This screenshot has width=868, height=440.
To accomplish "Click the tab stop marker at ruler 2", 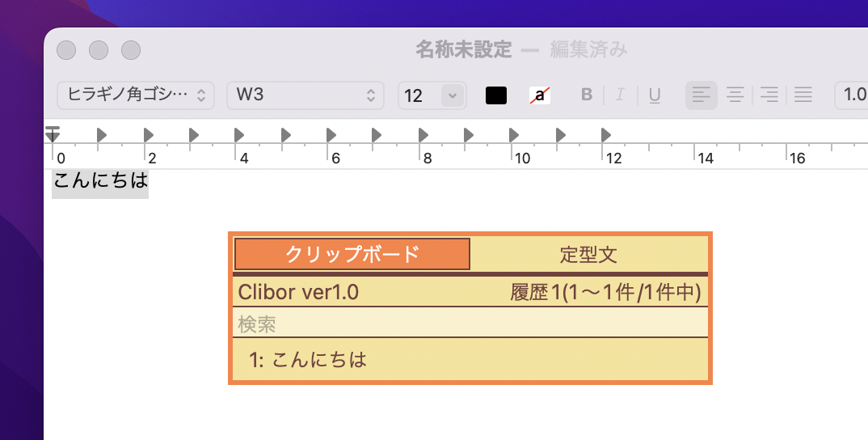I will pos(148,134).
